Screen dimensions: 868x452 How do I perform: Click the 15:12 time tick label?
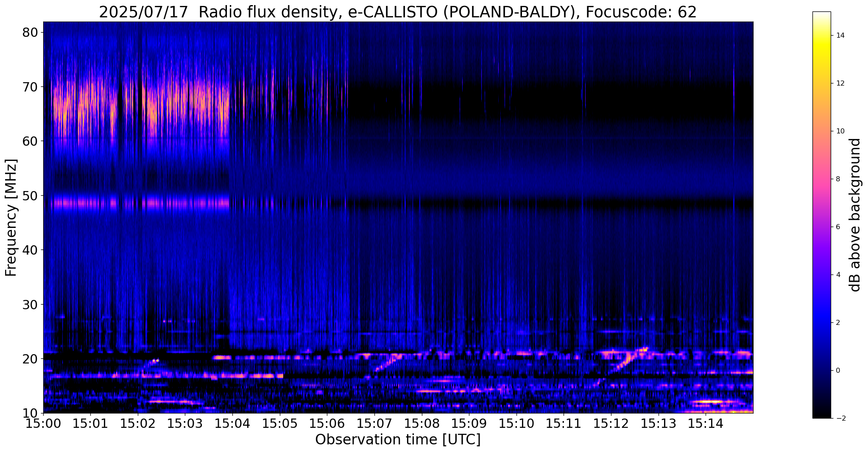tap(611, 424)
